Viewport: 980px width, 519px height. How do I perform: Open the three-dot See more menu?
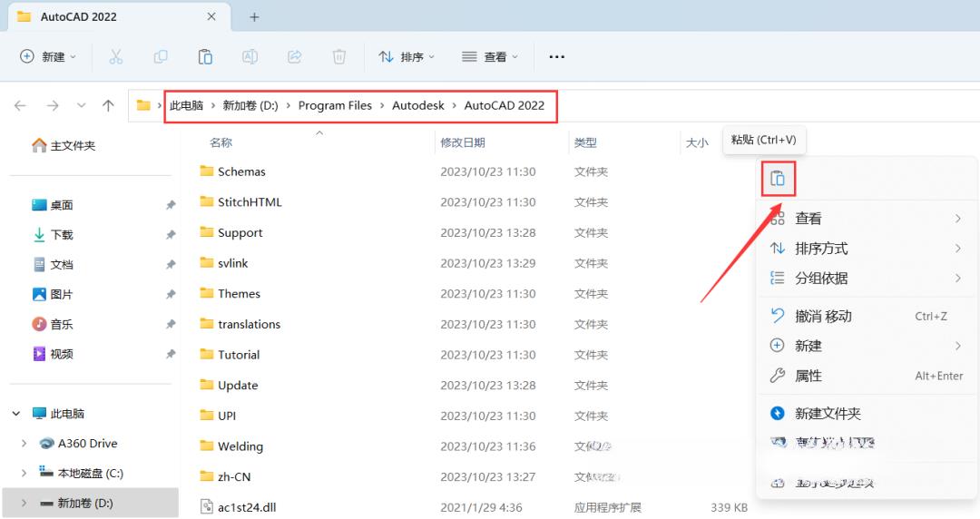pyautogui.click(x=557, y=57)
